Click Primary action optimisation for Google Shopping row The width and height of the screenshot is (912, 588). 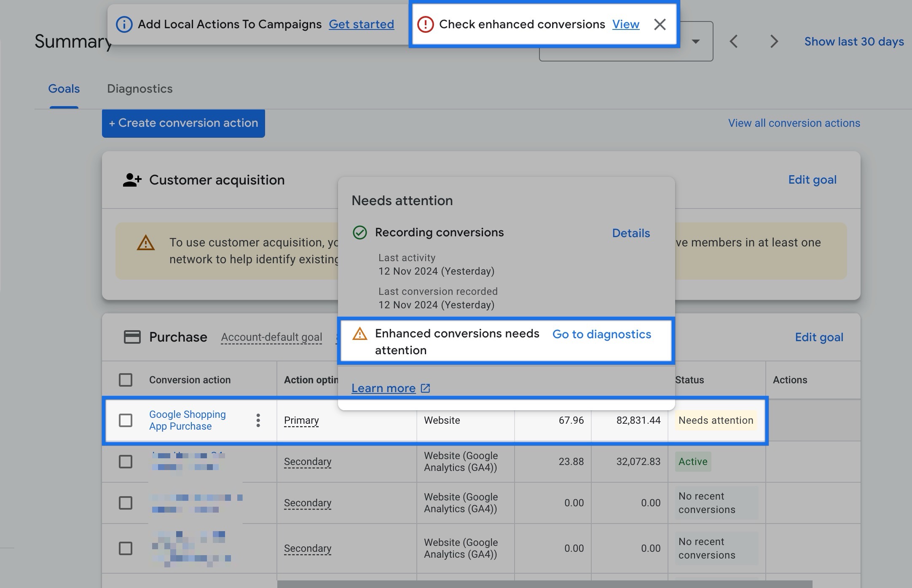pyautogui.click(x=301, y=420)
